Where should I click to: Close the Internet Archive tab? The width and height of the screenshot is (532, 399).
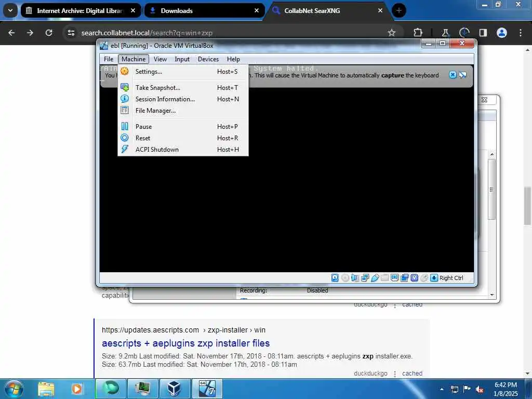133,10
